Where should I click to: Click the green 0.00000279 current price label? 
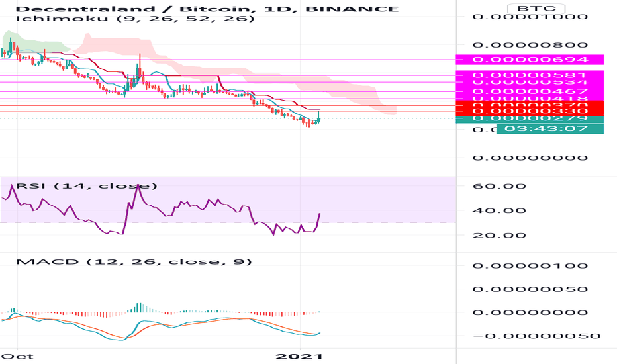(x=530, y=118)
